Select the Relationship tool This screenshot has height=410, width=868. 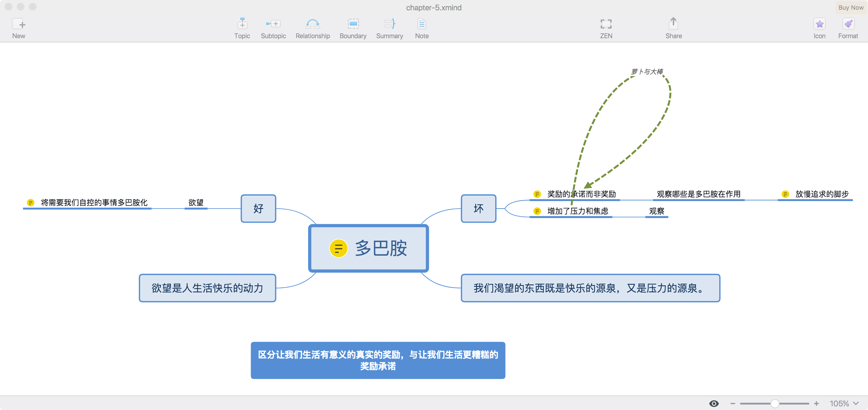pyautogui.click(x=312, y=24)
